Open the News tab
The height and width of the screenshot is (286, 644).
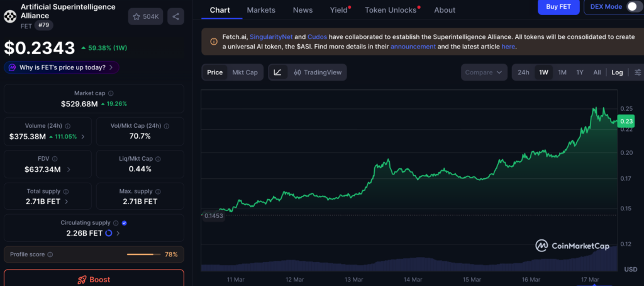tap(303, 10)
